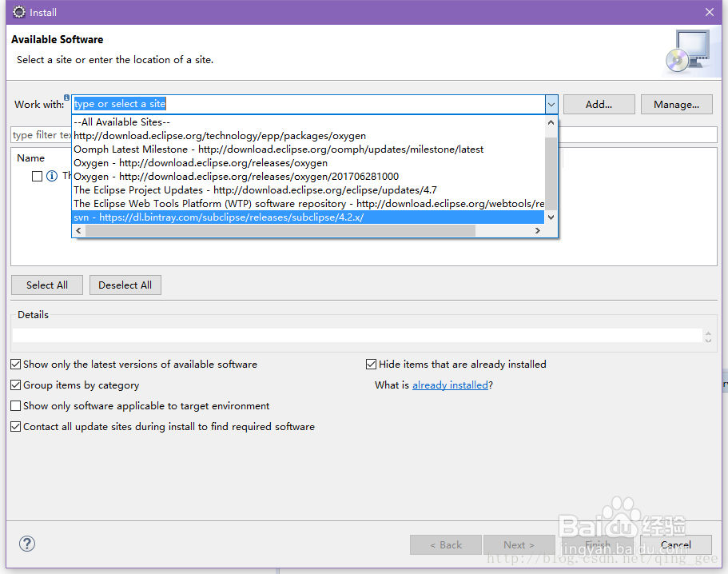Click Details pane scroll up arrow
The height and width of the screenshot is (574, 728).
pos(708,333)
